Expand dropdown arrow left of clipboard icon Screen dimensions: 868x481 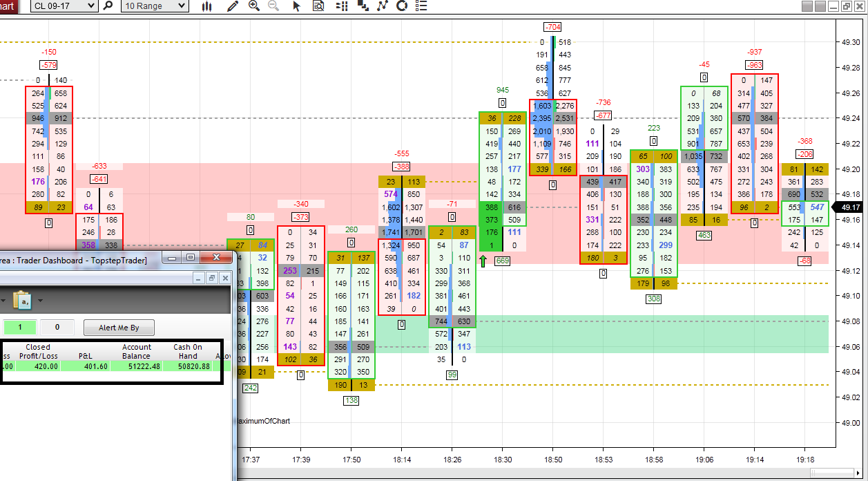point(2,301)
